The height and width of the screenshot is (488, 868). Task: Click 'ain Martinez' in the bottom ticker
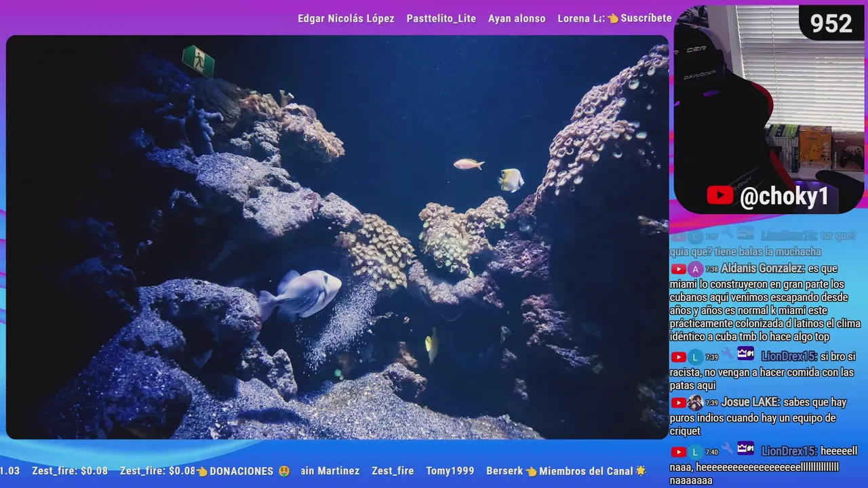(x=330, y=471)
